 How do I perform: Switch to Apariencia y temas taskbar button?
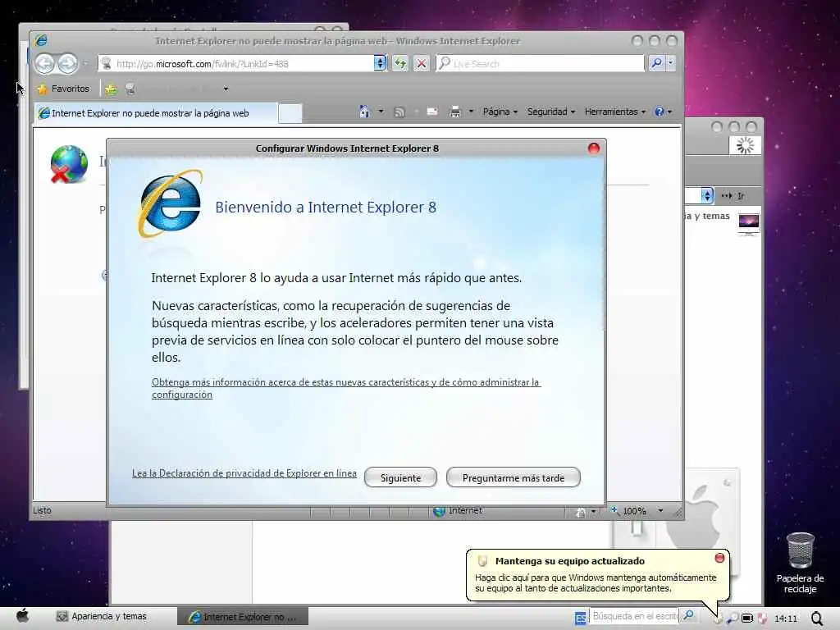pos(102,617)
